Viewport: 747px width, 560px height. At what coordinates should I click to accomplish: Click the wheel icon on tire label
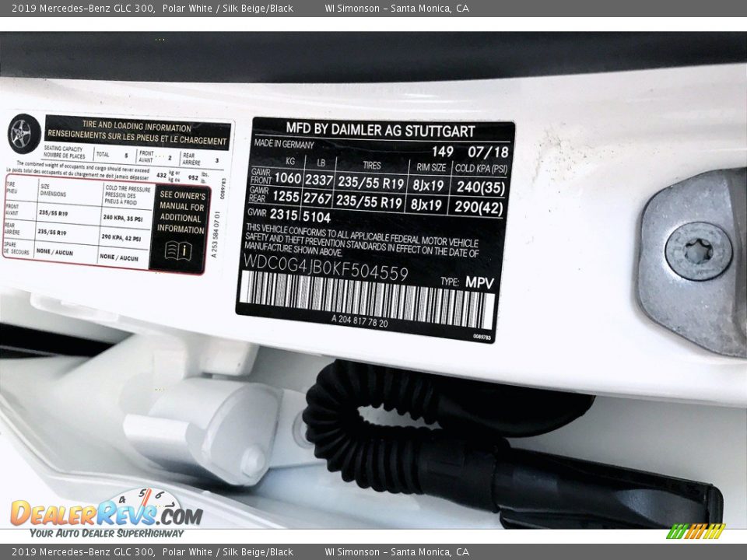(24, 134)
